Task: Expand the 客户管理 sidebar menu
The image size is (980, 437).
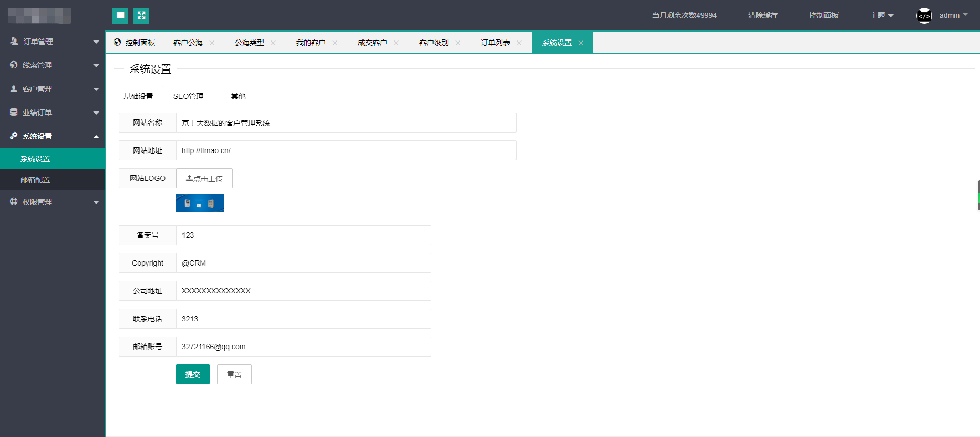Action: tap(53, 89)
